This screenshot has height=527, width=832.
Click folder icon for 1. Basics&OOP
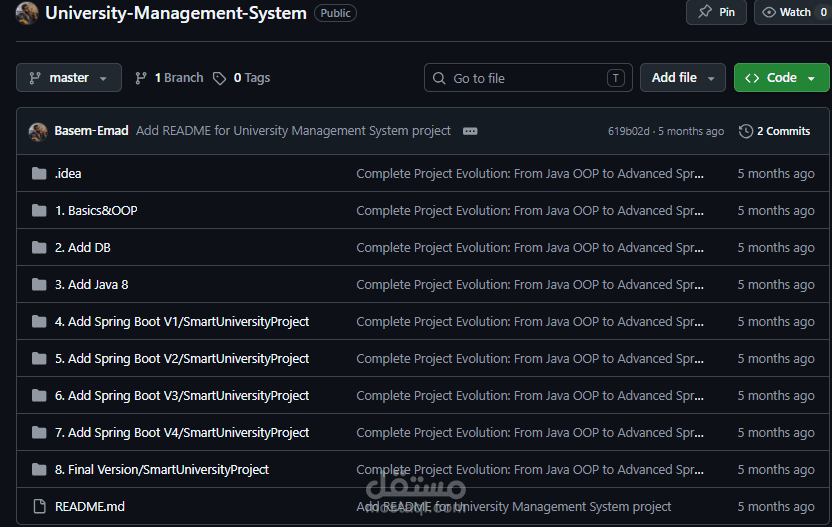tap(39, 211)
